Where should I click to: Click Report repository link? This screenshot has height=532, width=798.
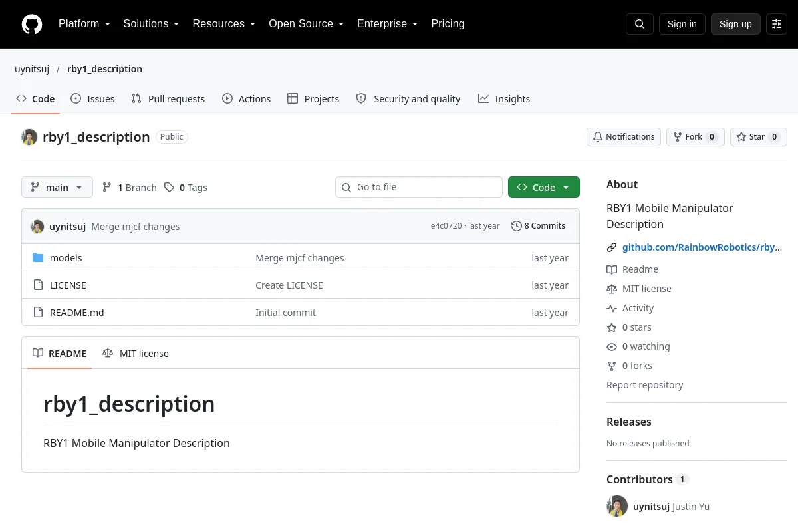pyautogui.click(x=645, y=385)
